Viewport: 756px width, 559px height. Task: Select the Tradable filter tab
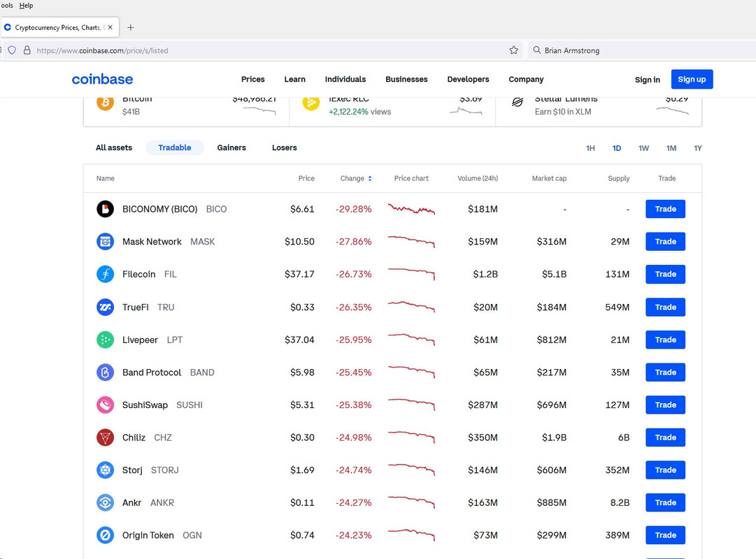(175, 147)
